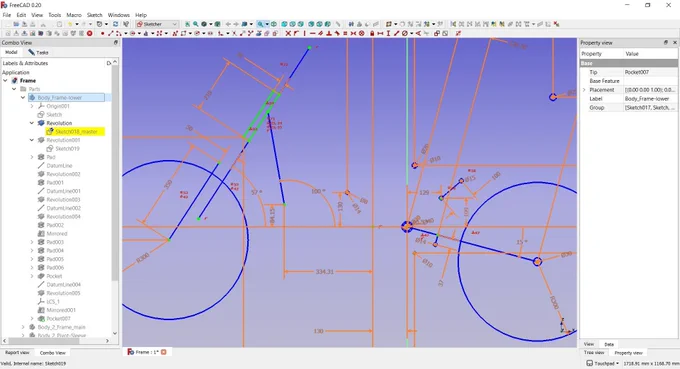Screen dimensions: 680x369
Task: Apply the Horizontal distance constraint
Action: [x=380, y=33]
